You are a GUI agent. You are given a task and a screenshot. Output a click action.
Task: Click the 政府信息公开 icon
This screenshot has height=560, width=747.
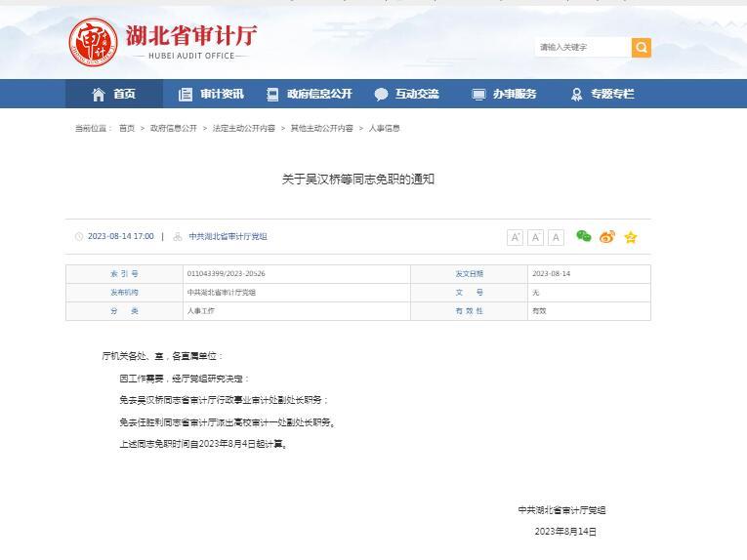pyautogui.click(x=272, y=95)
